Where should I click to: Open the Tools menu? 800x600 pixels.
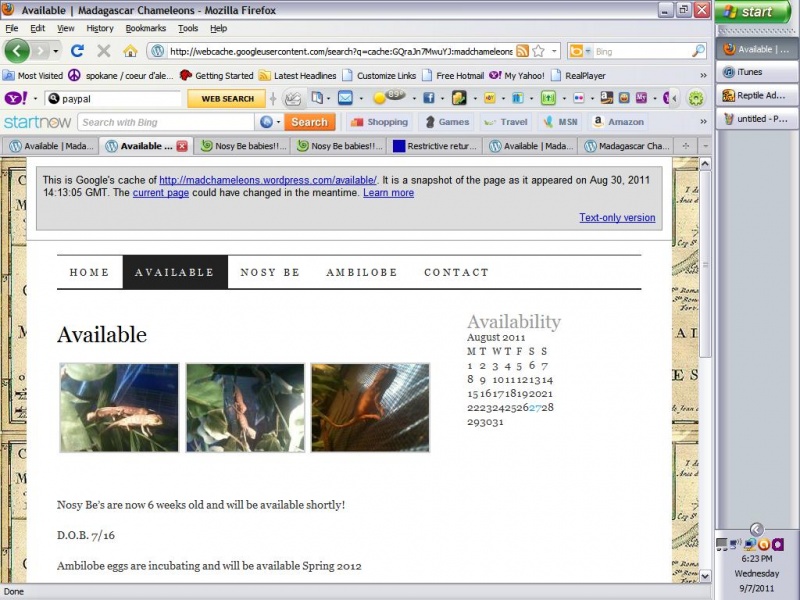coord(188,28)
